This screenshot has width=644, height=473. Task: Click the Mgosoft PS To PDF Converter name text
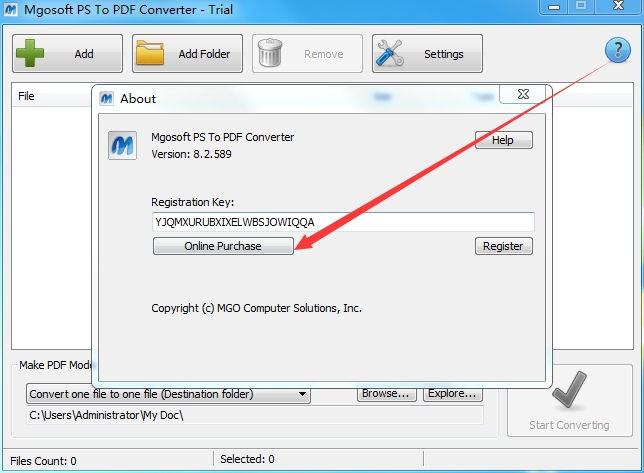click(223, 137)
